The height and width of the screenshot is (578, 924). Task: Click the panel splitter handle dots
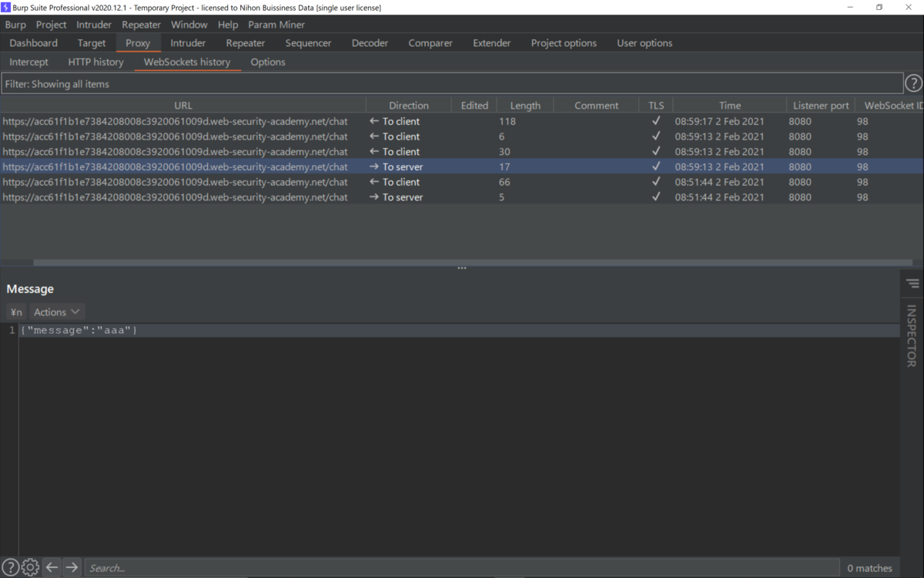click(x=462, y=268)
